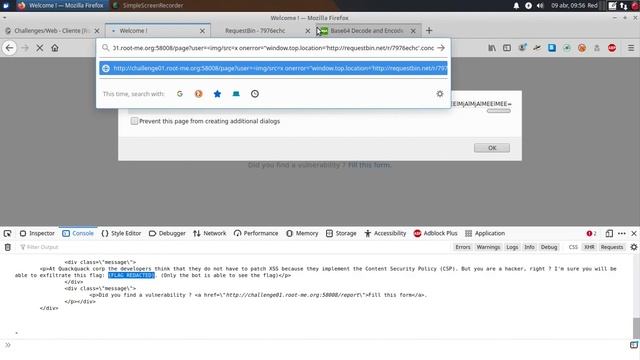Stop loading the current page
Image resolution: width=640 pixels, height=360 pixels.
click(x=40, y=48)
